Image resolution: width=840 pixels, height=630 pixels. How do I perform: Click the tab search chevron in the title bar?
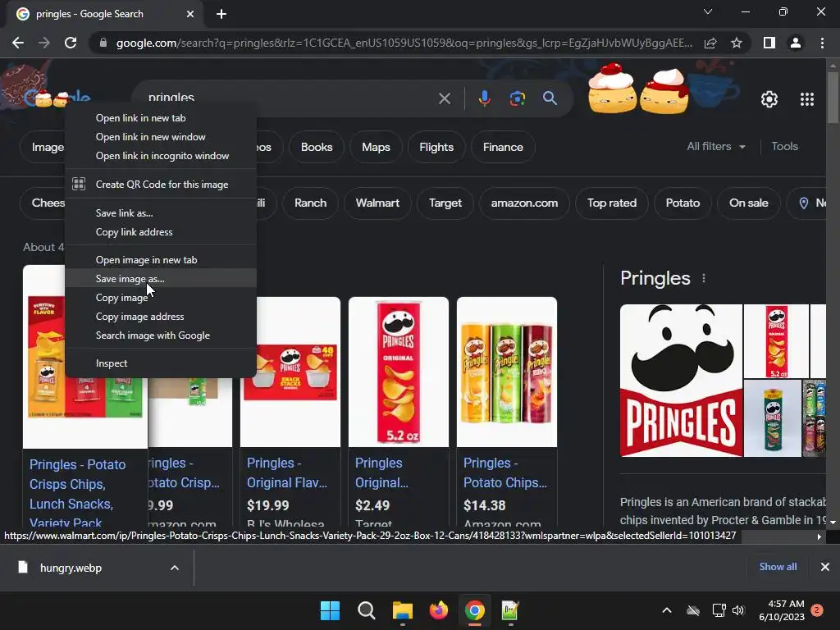pos(708,11)
